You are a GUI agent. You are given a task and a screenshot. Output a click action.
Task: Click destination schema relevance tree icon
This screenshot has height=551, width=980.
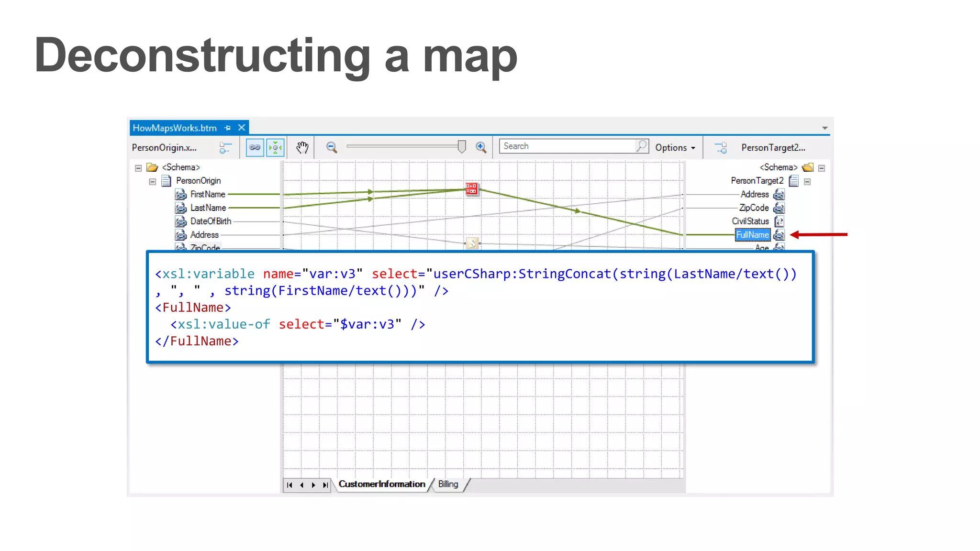(721, 148)
